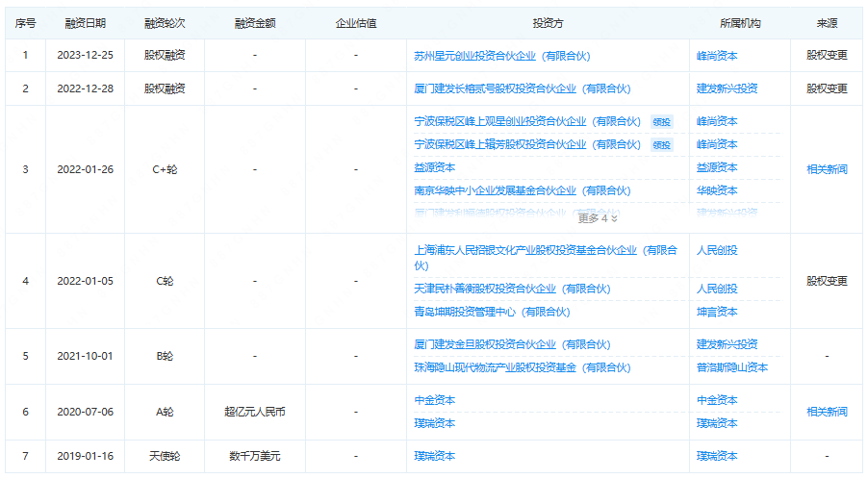Select date cell 2023-12-25
This screenshot has width=868, height=479.
point(86,56)
